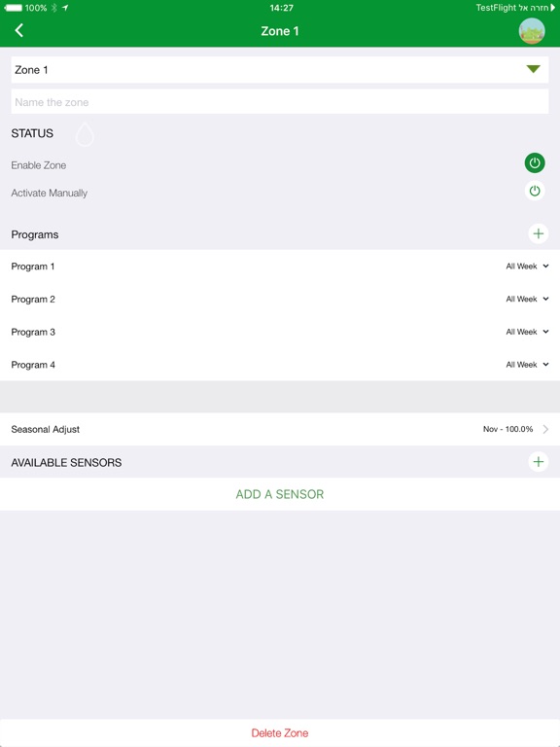Open Seasonal Adjust chevron arrow

(545, 429)
